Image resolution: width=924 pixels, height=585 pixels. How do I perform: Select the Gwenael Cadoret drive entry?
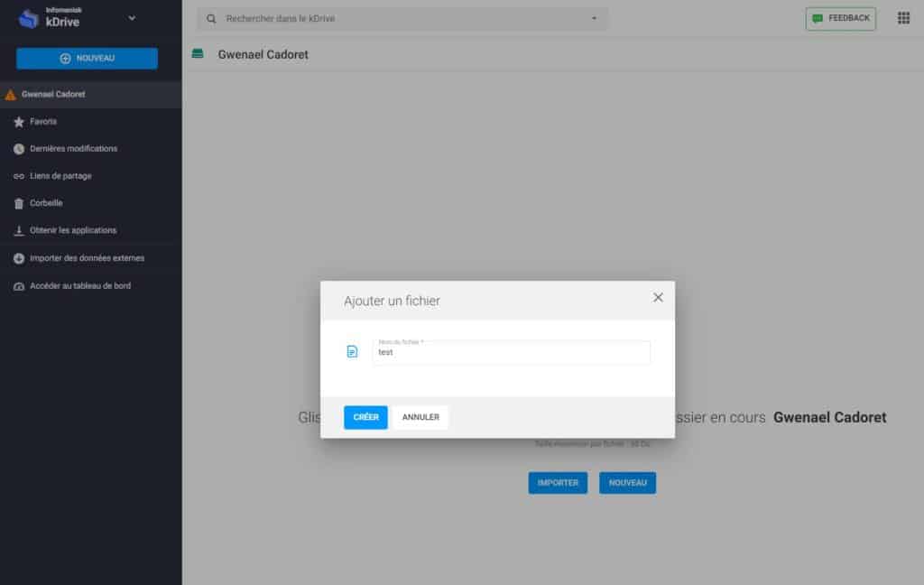tap(57, 94)
